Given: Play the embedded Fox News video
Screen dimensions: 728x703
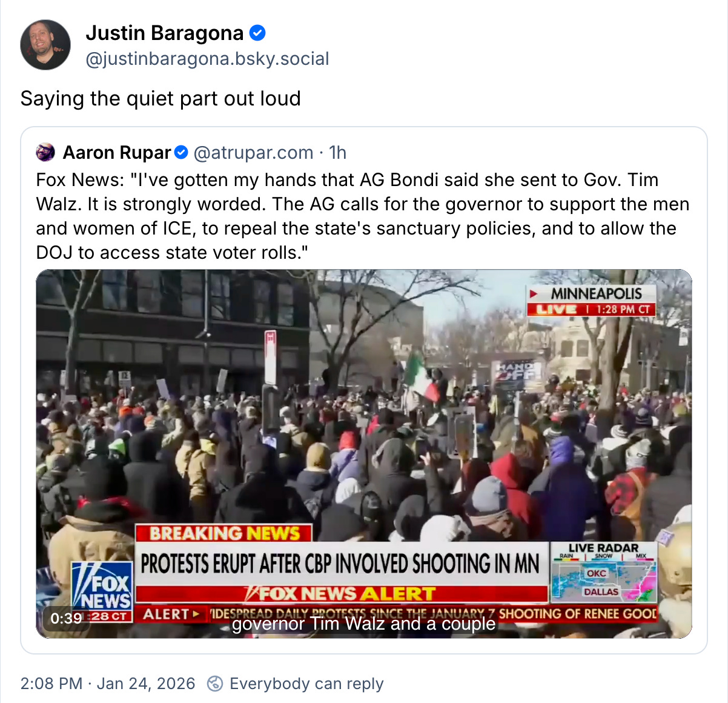Looking at the screenshot, I should (364, 454).
